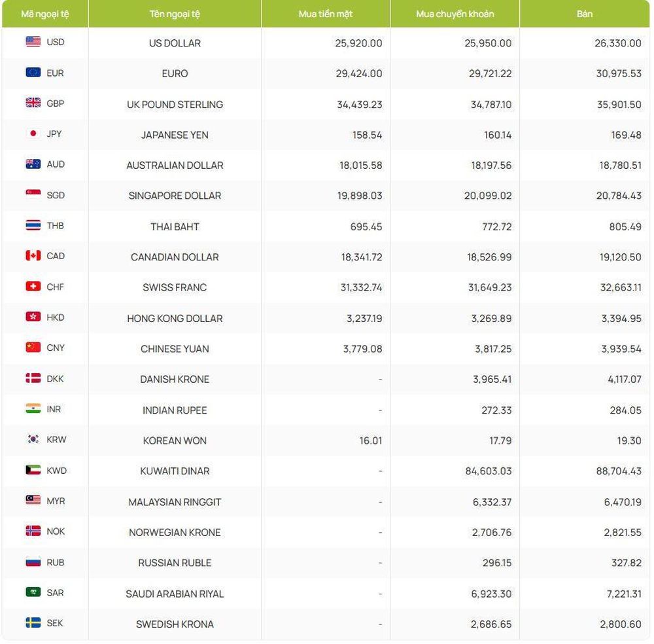Select the Saudi Arabian flag icon
Viewport: 654px width, 644px height.
pos(33,592)
